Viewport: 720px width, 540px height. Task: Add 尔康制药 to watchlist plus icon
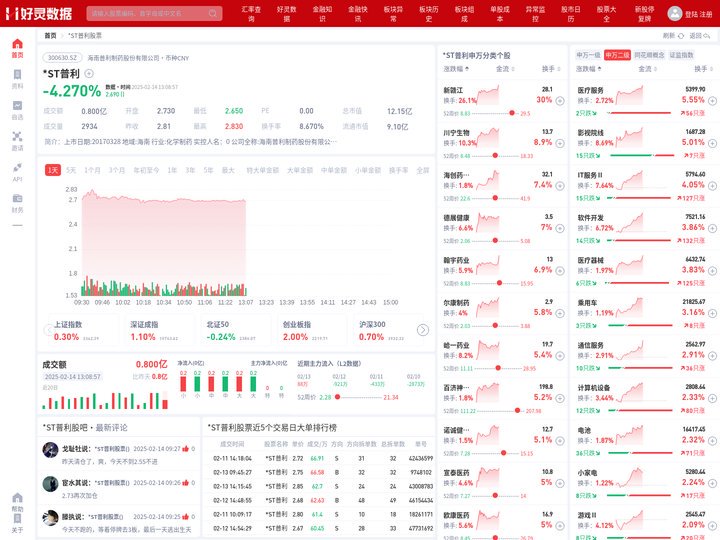pos(560,313)
